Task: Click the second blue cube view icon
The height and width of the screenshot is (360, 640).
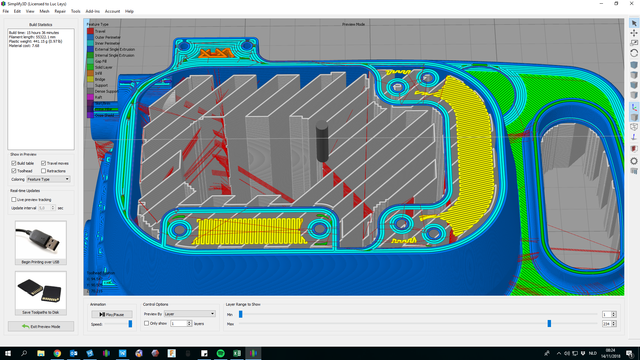Action: (633, 85)
